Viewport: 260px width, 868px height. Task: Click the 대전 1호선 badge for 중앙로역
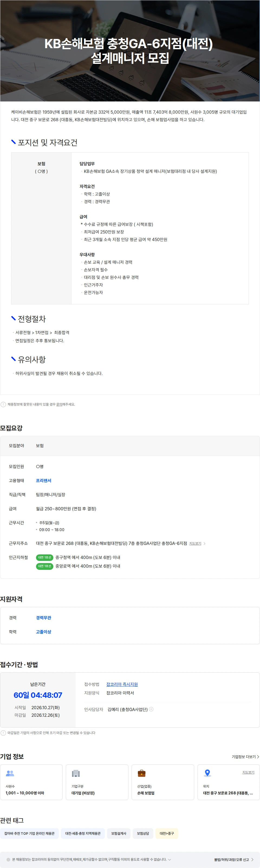point(44,566)
